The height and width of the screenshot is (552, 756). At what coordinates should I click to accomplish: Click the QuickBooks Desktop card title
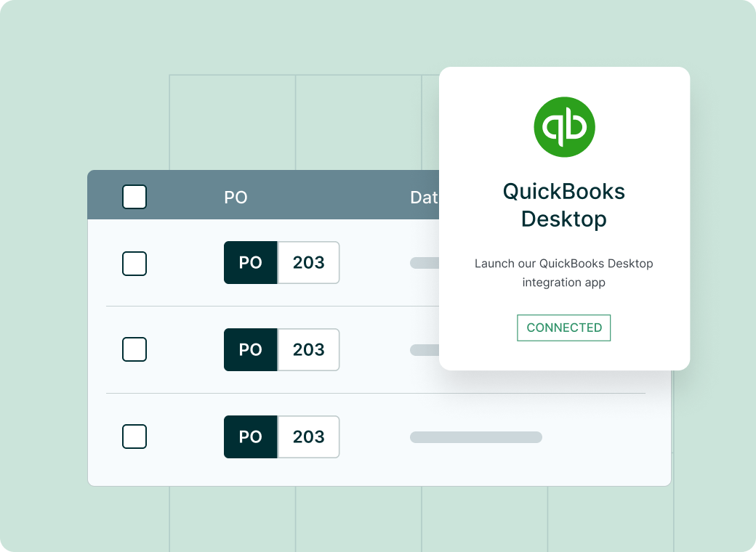(563, 206)
